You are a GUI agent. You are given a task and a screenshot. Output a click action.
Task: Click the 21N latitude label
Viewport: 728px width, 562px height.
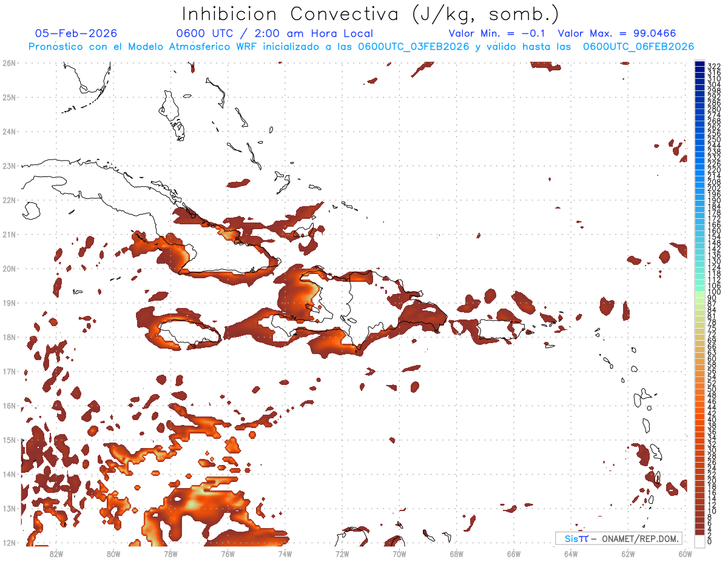[9, 234]
